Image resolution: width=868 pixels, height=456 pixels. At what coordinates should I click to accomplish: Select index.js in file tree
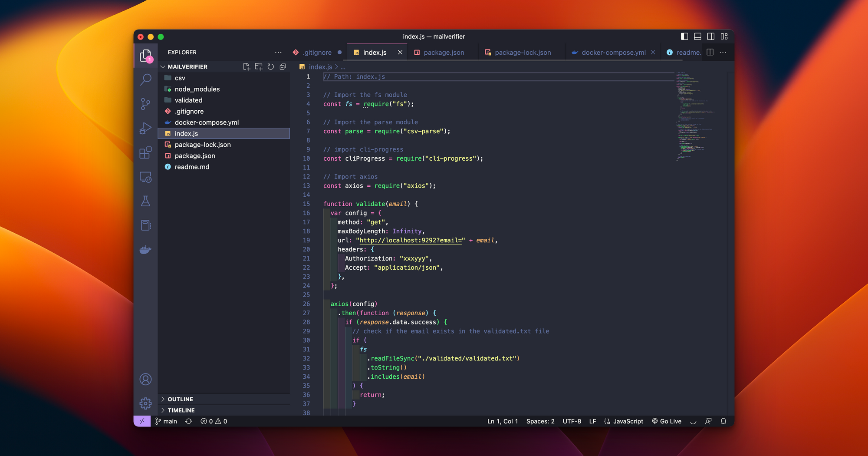(x=224, y=133)
